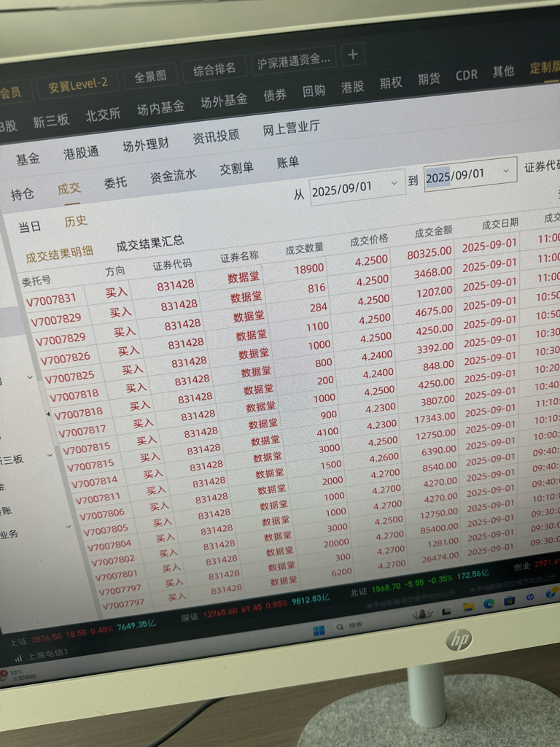The height and width of the screenshot is (747, 560).
Task: Expand the 业务 section chevron in left sidebar
Action: (69, 527)
